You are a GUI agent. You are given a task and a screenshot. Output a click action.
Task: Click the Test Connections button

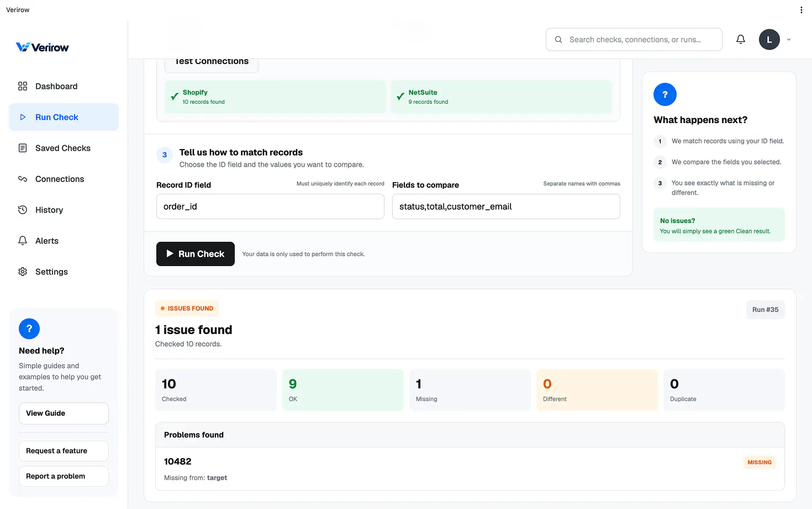pos(212,65)
